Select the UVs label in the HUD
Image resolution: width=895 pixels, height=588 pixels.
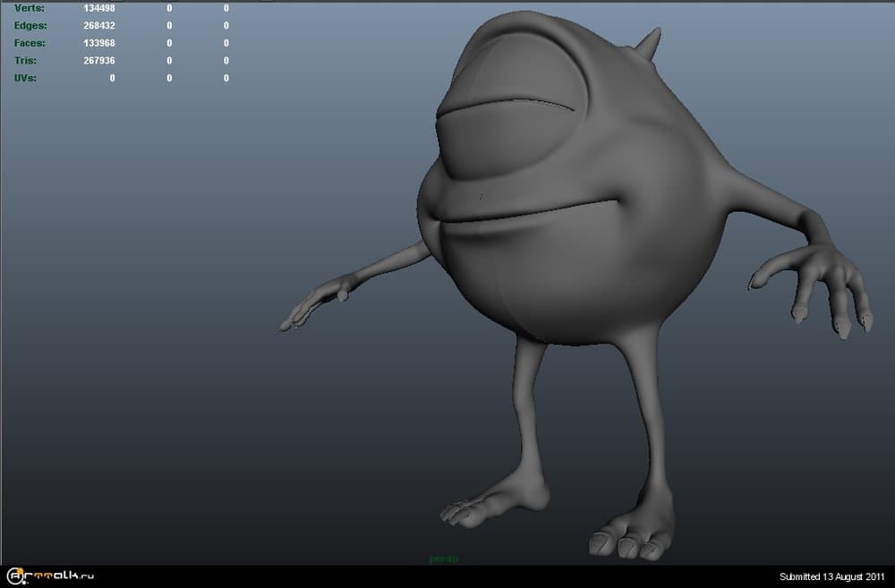tap(26, 78)
